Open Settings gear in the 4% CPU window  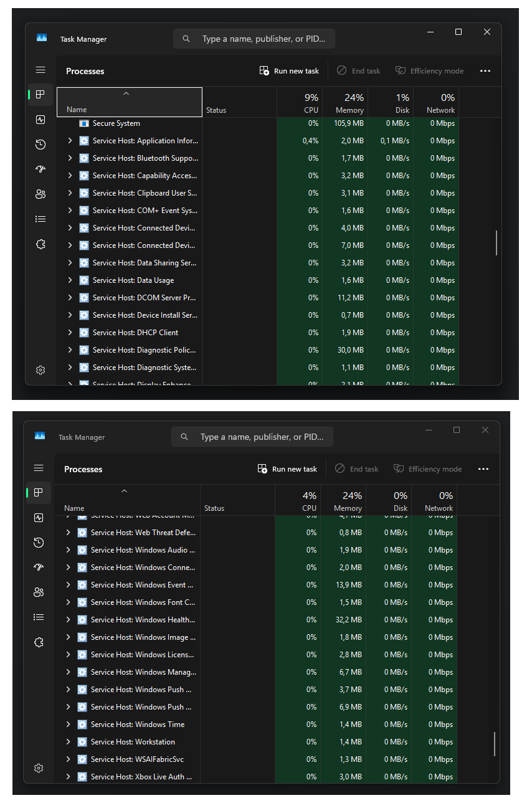(39, 768)
